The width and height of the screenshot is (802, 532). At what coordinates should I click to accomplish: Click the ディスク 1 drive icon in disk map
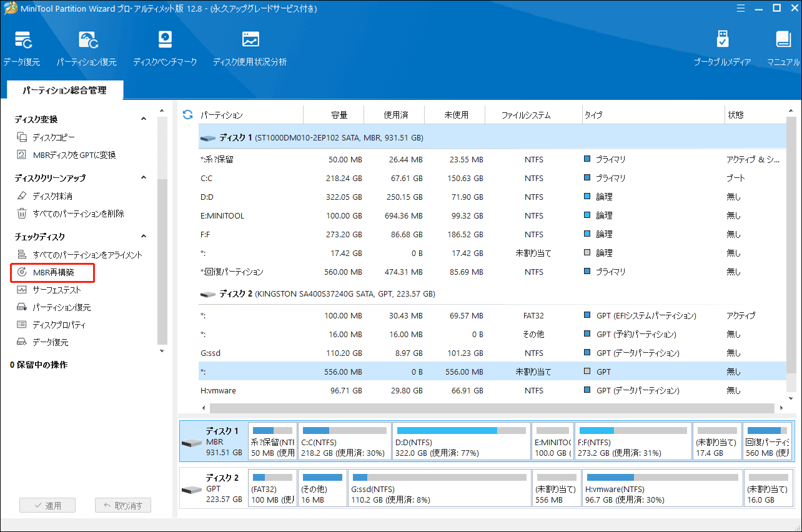click(191, 443)
